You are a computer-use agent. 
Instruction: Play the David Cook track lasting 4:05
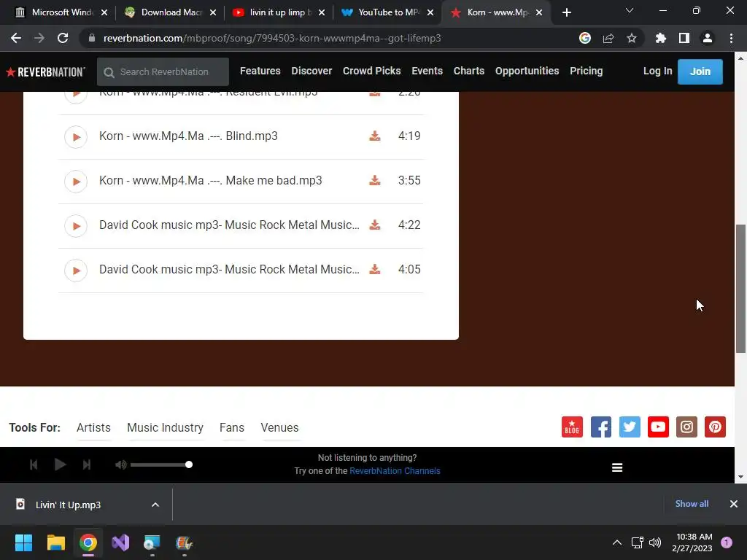pos(76,271)
